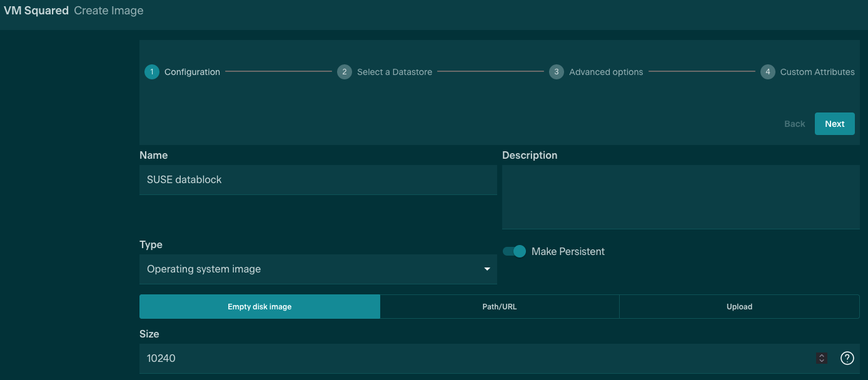Click the step 1 Configuration circle icon
868x380 pixels.
click(152, 72)
